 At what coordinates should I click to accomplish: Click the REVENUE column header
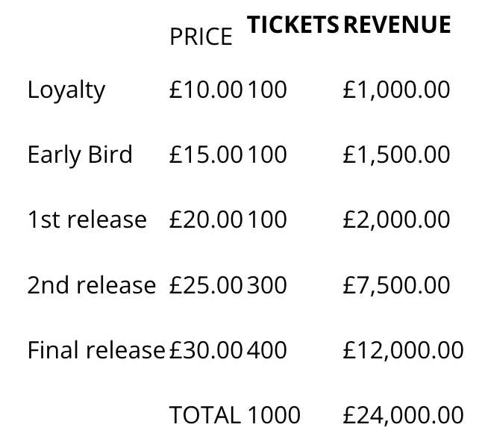pyautogui.click(x=397, y=25)
